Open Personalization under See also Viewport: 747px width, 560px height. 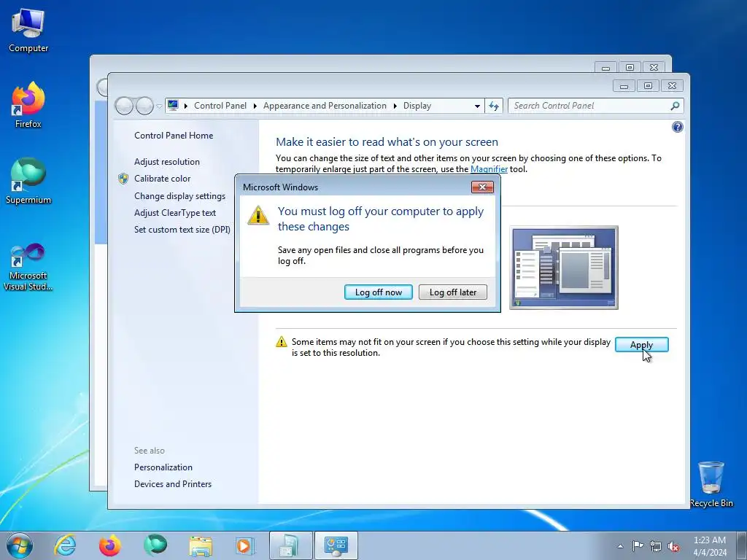pos(163,467)
